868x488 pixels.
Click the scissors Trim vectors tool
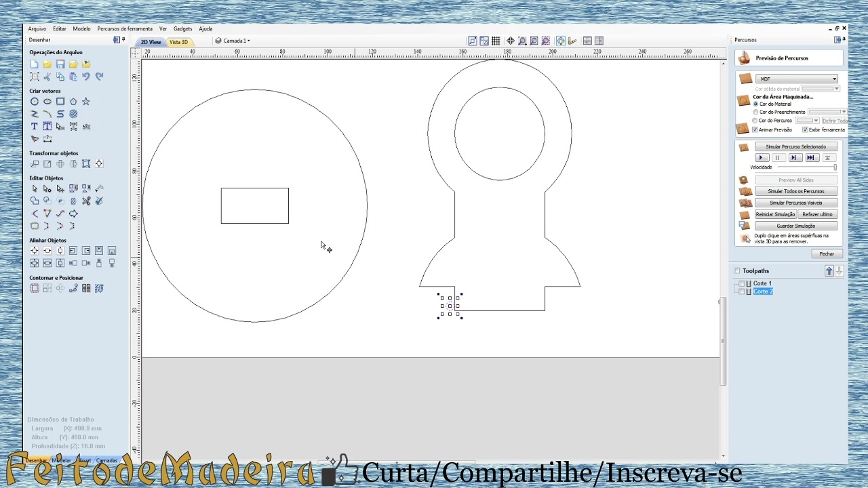(x=86, y=201)
